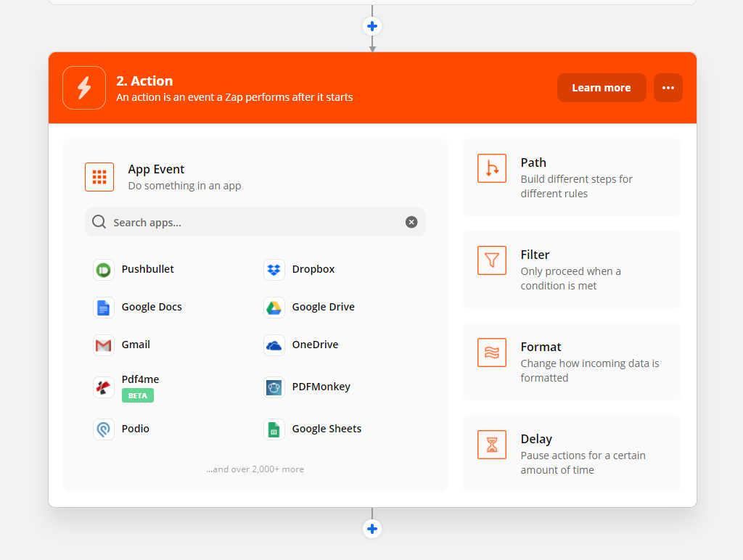Screen dimensions: 743x560
Task: Select the PDFMonkey icon
Action: [274, 387]
